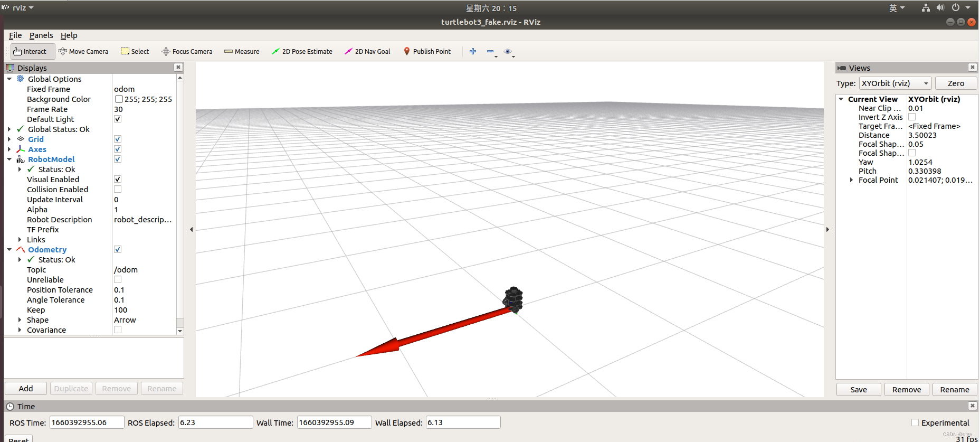Uncheck the RobotModel display checkbox
This screenshot has height=442, width=980.
pyautogui.click(x=118, y=159)
